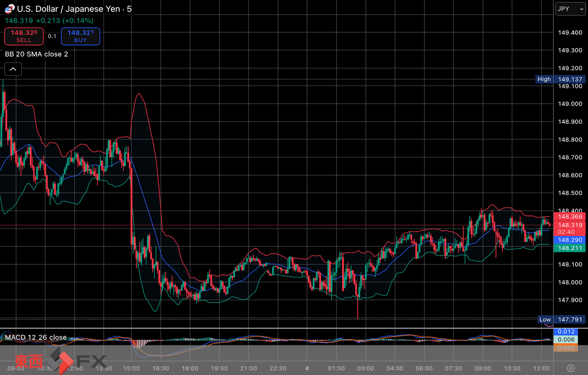
Task: Select the MACD 12 26 close indicator
Action: pos(36,337)
